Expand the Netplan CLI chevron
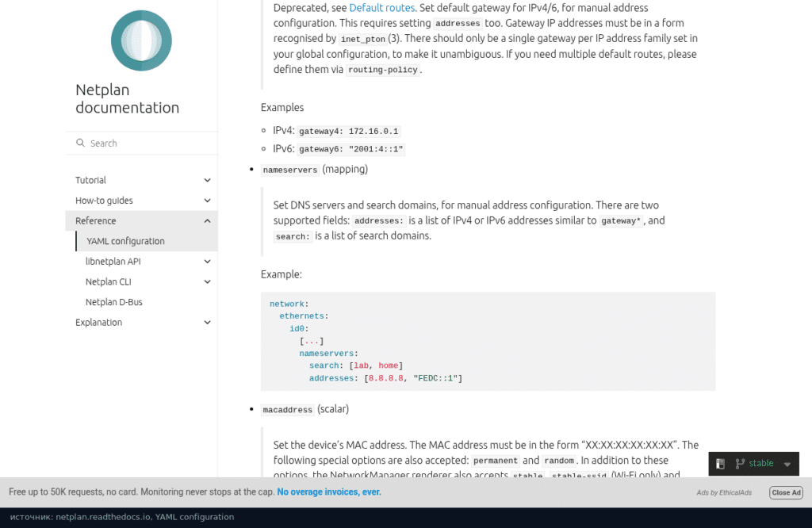The height and width of the screenshot is (528, 812). 207,281
